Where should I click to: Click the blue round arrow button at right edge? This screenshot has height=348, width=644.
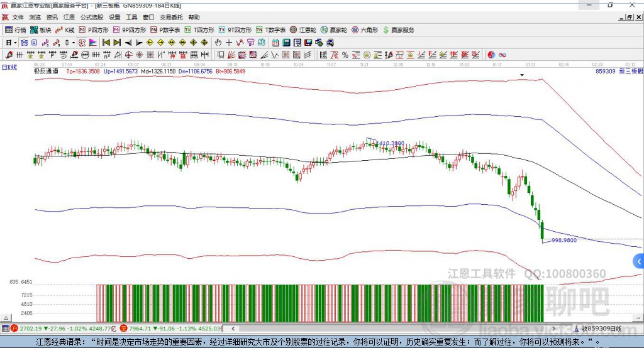click(639, 261)
